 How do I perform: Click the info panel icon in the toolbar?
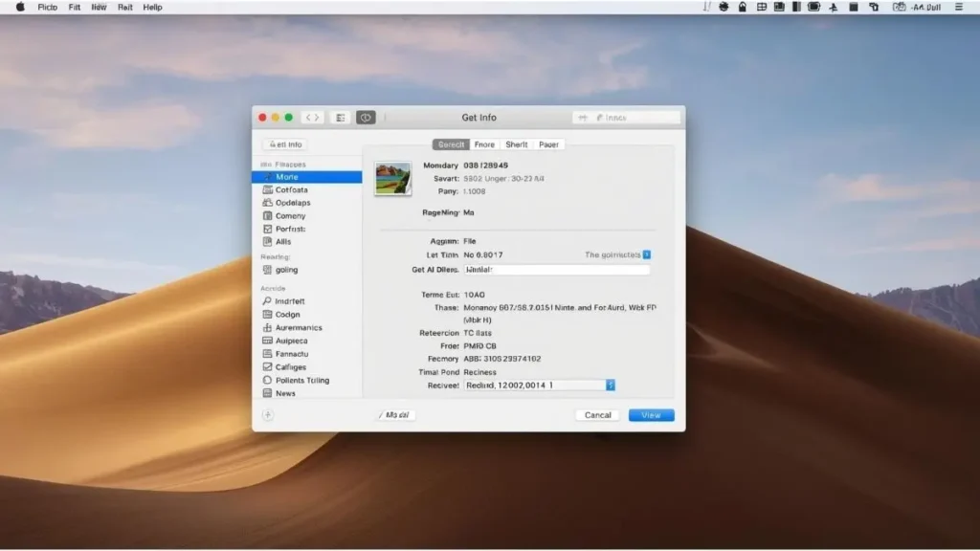click(365, 117)
